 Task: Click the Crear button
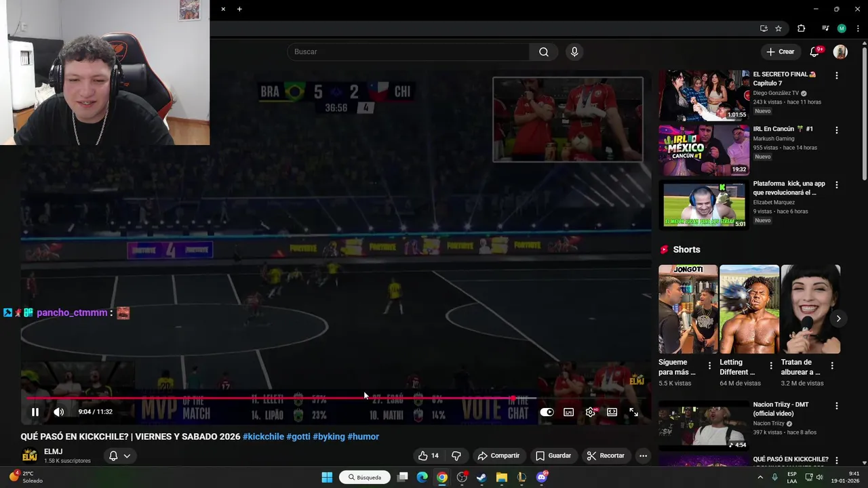pos(780,52)
